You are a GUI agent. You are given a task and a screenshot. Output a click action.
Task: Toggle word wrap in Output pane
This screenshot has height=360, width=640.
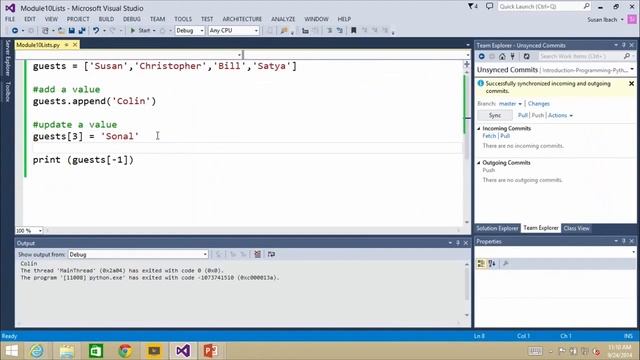coord(271,254)
